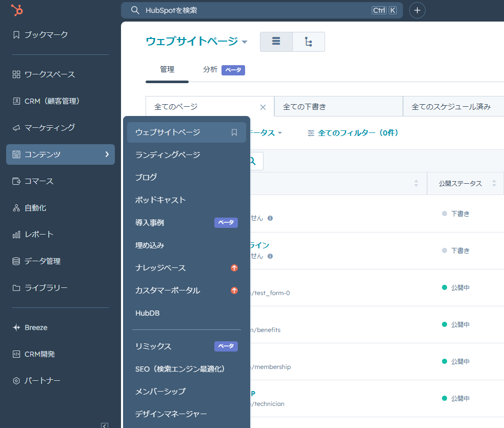Click the /test_form-0 page URL text
Viewport: 504px width, 428px height.
[271, 293]
